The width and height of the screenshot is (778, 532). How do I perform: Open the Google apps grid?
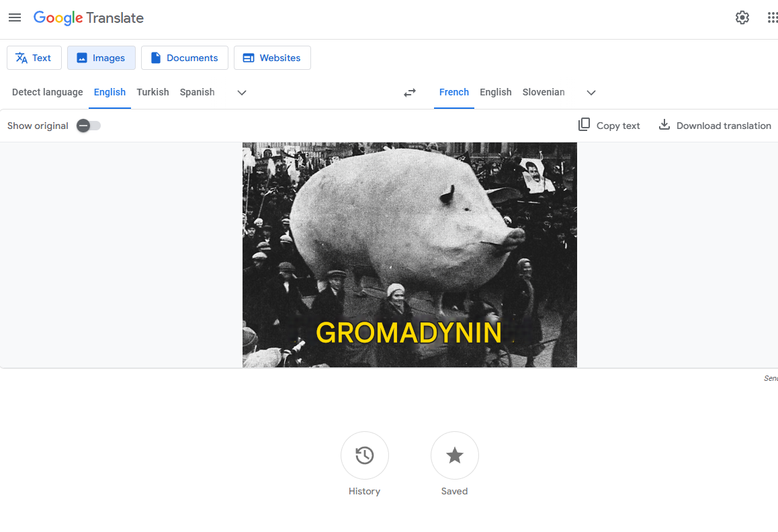click(773, 18)
